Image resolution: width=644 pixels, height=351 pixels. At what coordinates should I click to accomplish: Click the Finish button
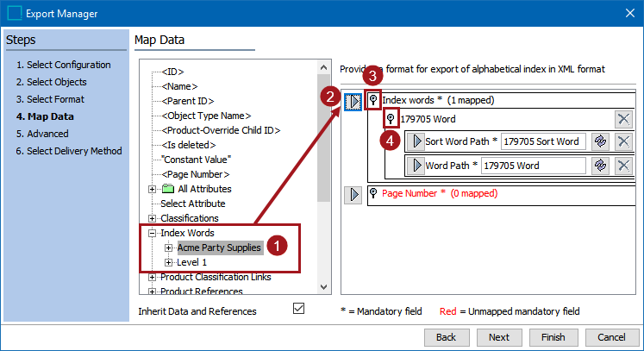tap(553, 337)
